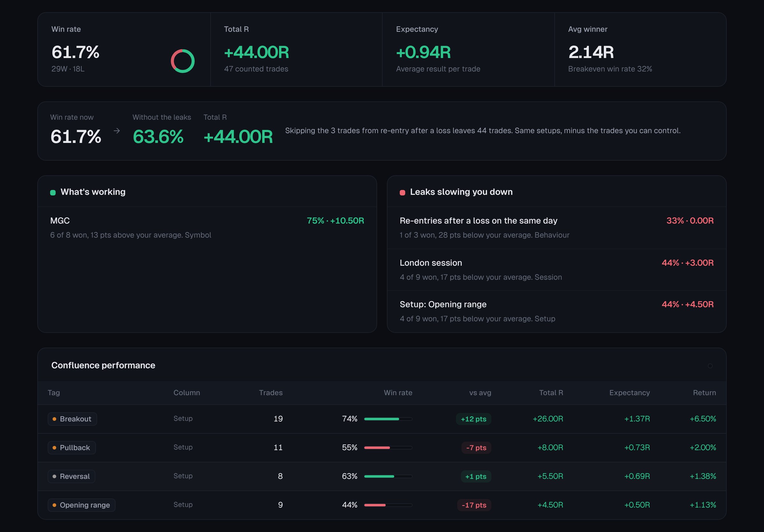Sort by Total R column header
Image resolution: width=764 pixels, height=532 pixels.
(551, 393)
